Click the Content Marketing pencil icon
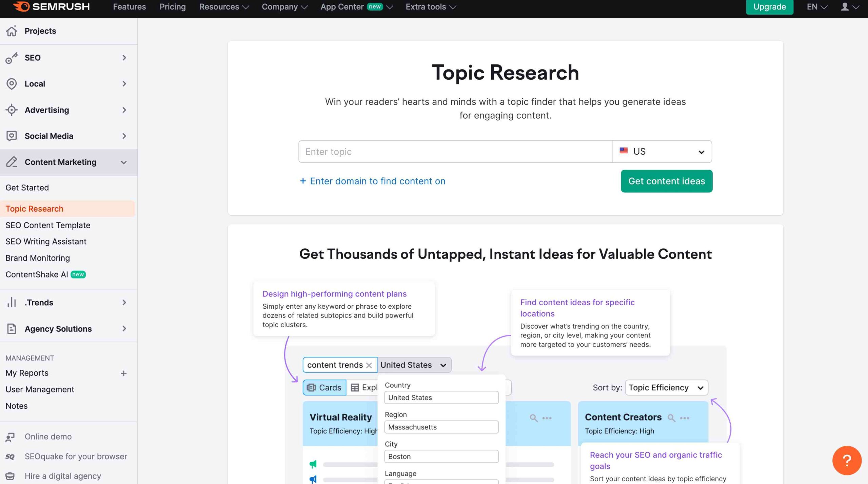This screenshot has height=484, width=868. point(12,162)
